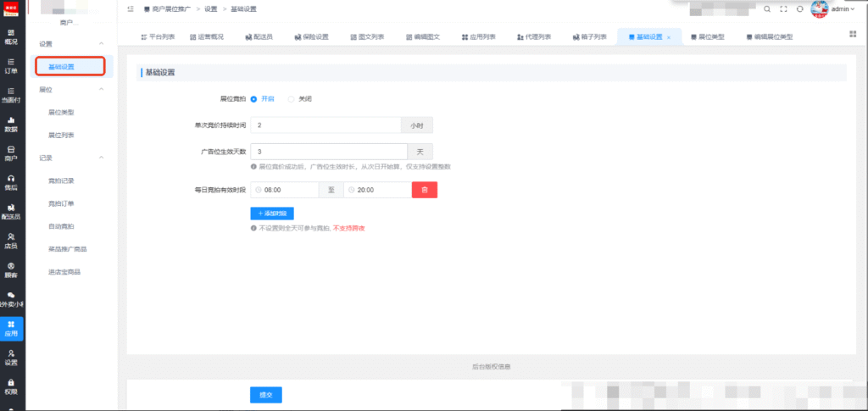This screenshot has height=411, width=868.
Task: Open the admin user dropdown
Action: coord(843,8)
